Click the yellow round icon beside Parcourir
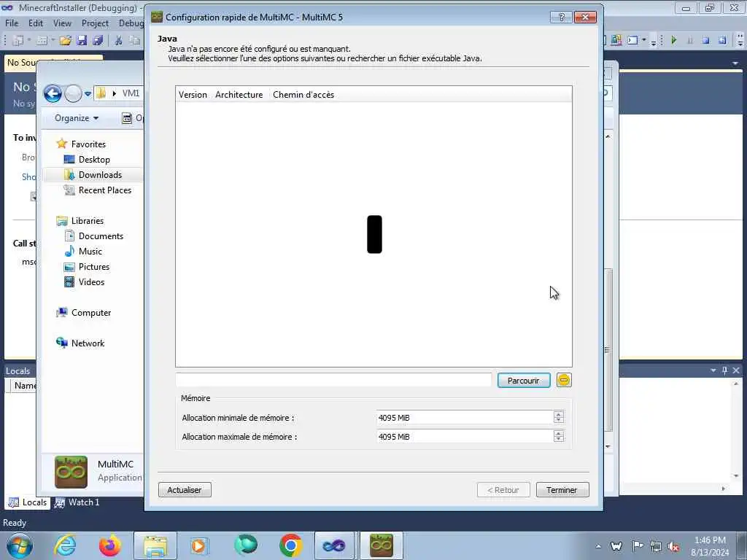Screen dimensions: 747x560 tap(564, 380)
